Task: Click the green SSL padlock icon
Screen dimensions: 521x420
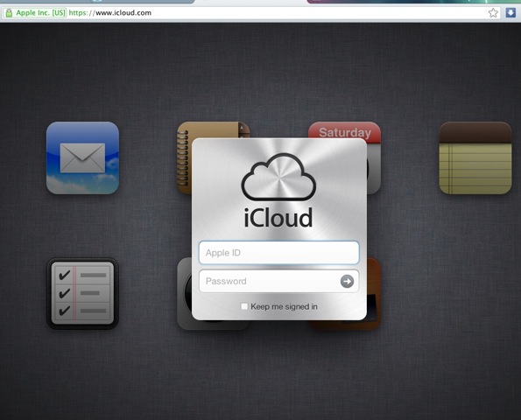Action: tap(9, 13)
